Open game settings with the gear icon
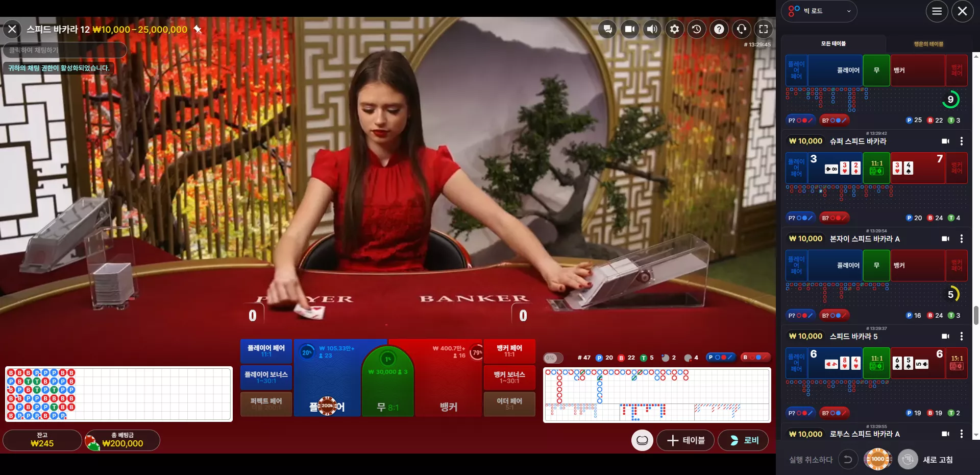980x475 pixels. [x=674, y=29]
